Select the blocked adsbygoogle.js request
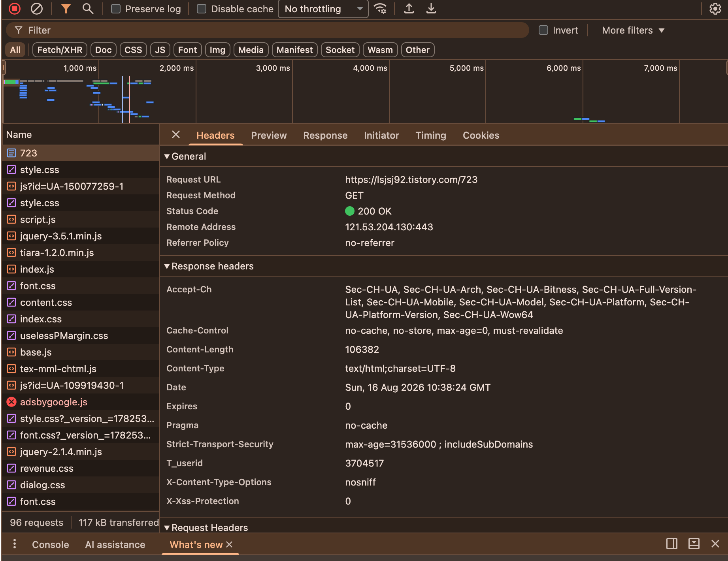Viewport: 728px width, 561px height. coord(81,402)
